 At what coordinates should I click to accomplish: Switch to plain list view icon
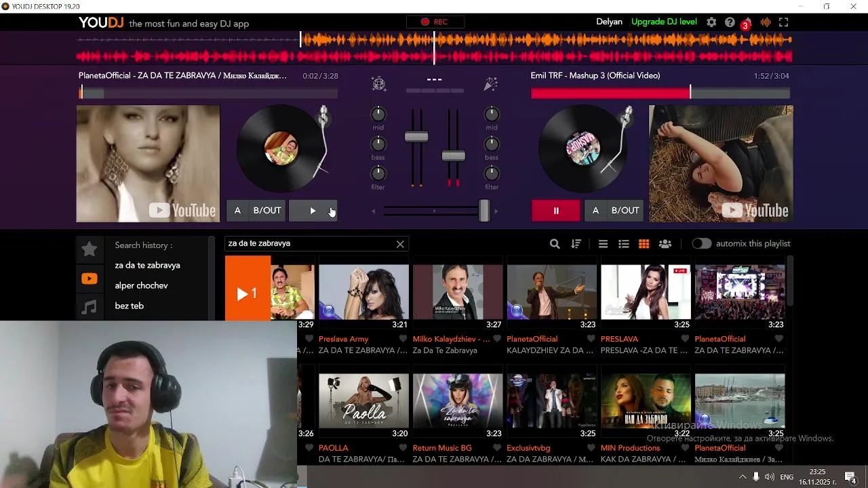(603, 244)
